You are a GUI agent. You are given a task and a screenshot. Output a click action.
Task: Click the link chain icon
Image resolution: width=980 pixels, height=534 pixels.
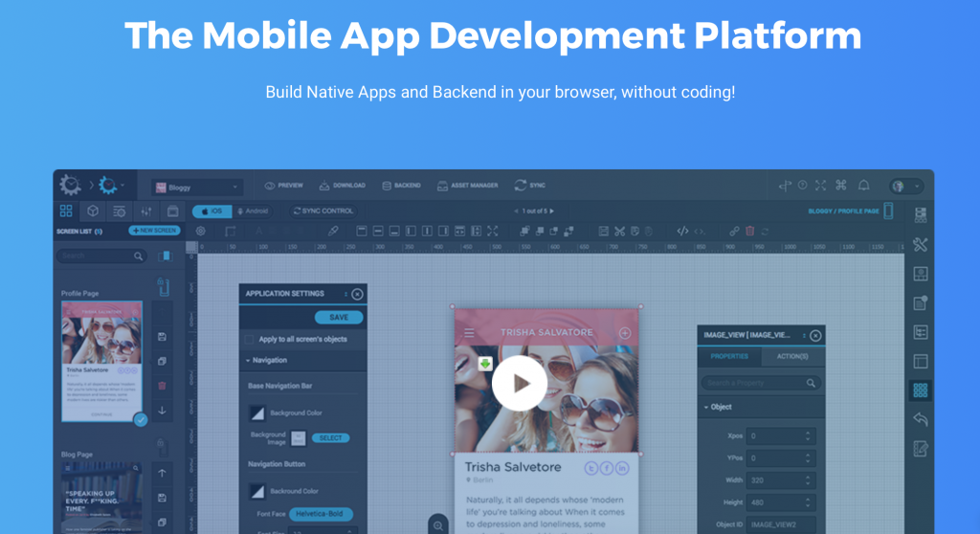pos(734,232)
